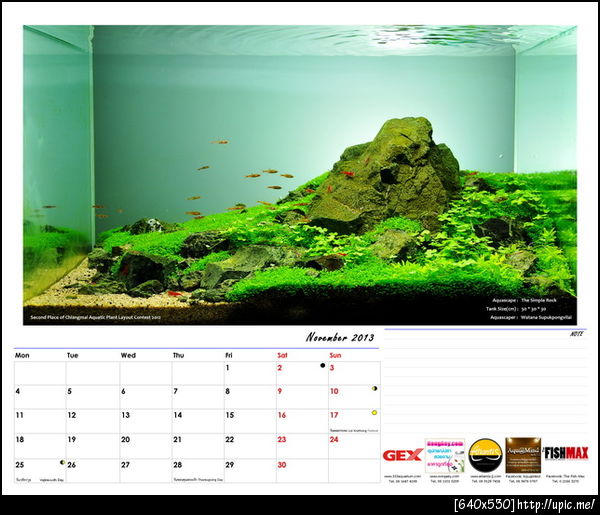The image size is (600, 515).
Task: Click the 'November 2013' title
Action: [x=339, y=337]
